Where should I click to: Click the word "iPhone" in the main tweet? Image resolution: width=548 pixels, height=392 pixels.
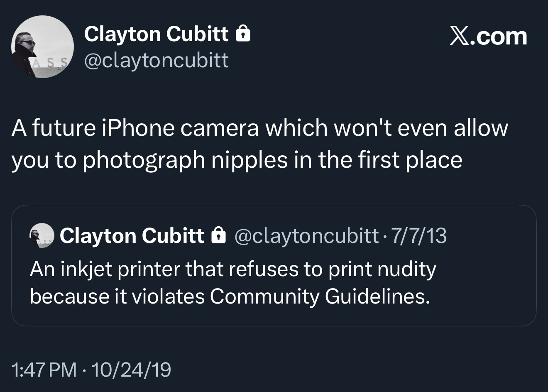137,128
